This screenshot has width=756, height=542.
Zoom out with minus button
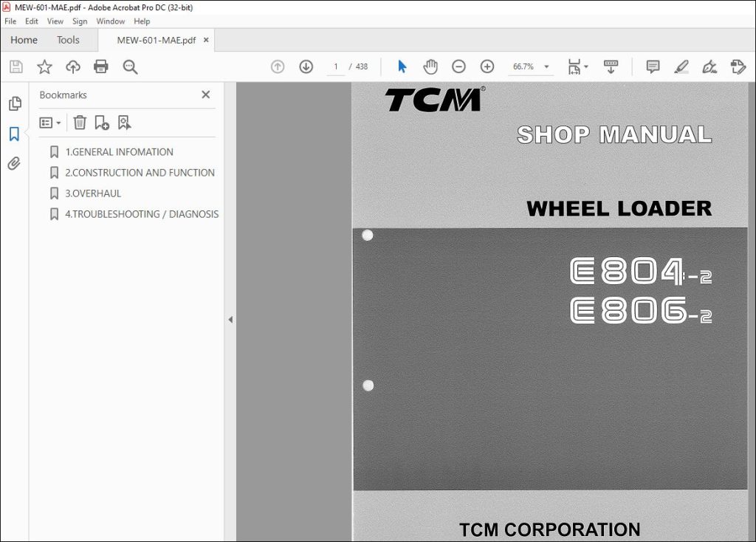(x=458, y=66)
